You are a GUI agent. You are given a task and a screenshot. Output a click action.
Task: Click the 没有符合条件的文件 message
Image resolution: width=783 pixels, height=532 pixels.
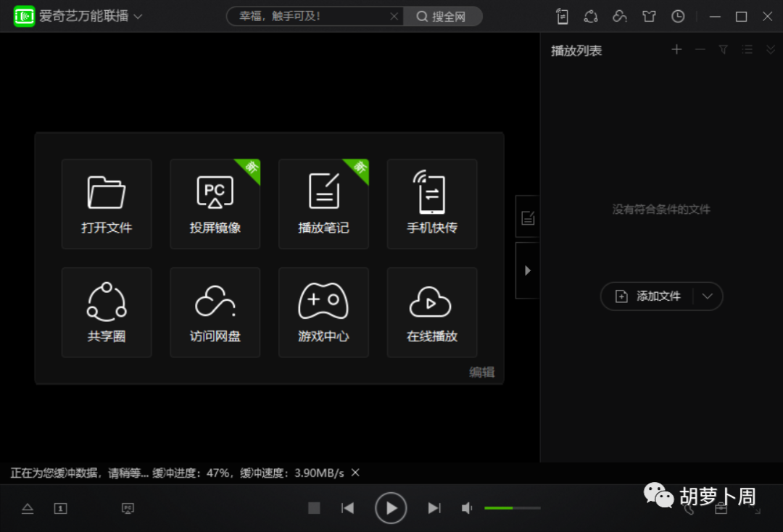661,209
